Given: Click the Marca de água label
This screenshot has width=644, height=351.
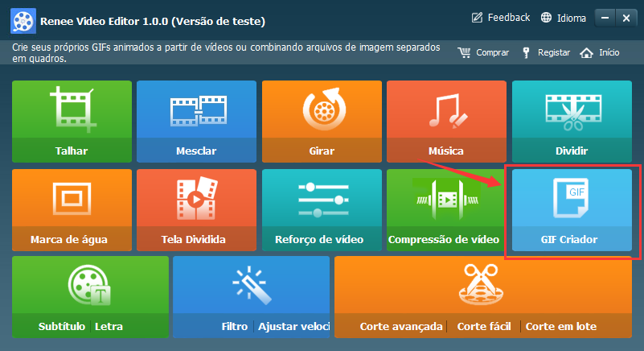Looking at the screenshot, I should pos(69,239).
